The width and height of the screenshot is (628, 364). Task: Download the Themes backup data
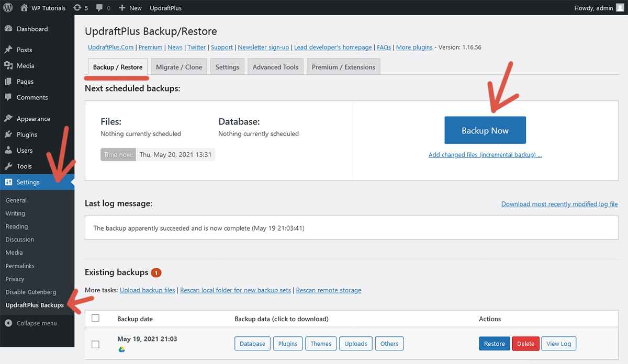pyautogui.click(x=321, y=344)
